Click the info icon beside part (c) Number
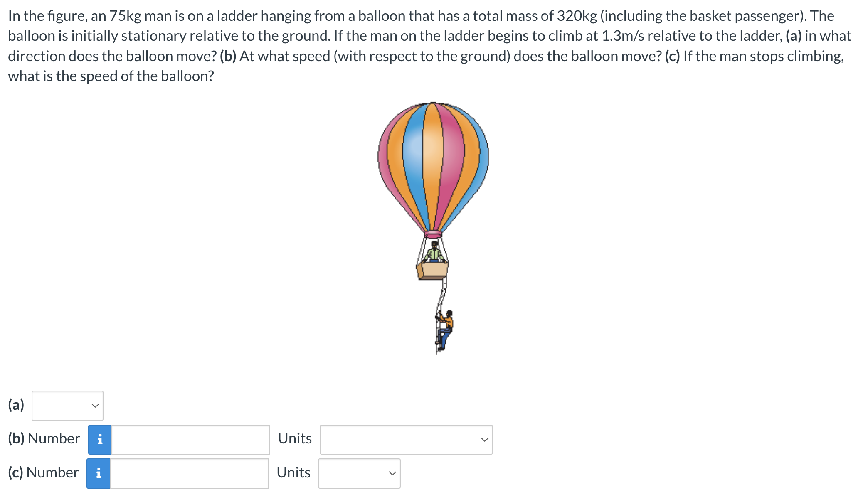The height and width of the screenshot is (502, 868). tap(99, 473)
